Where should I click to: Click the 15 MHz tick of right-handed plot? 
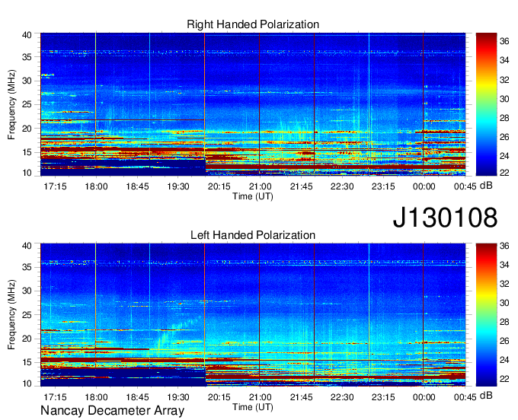click(x=27, y=152)
